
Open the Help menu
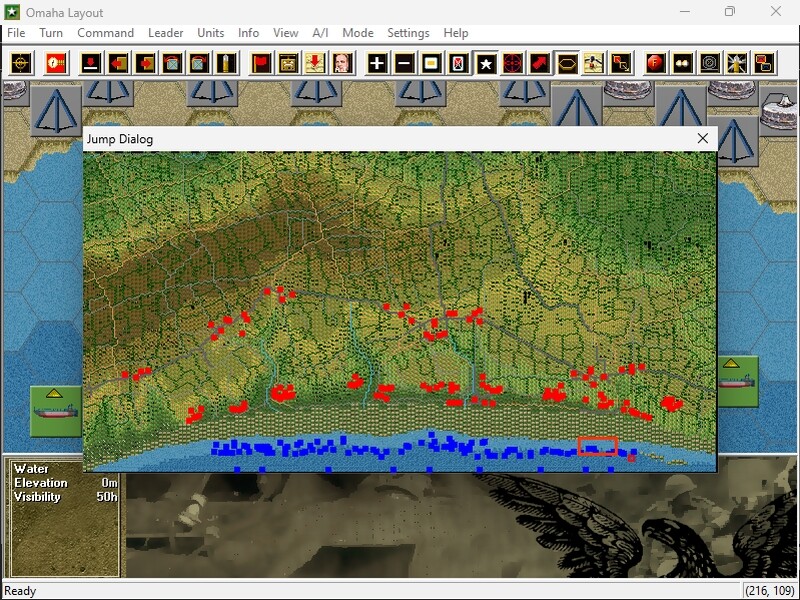pos(456,33)
